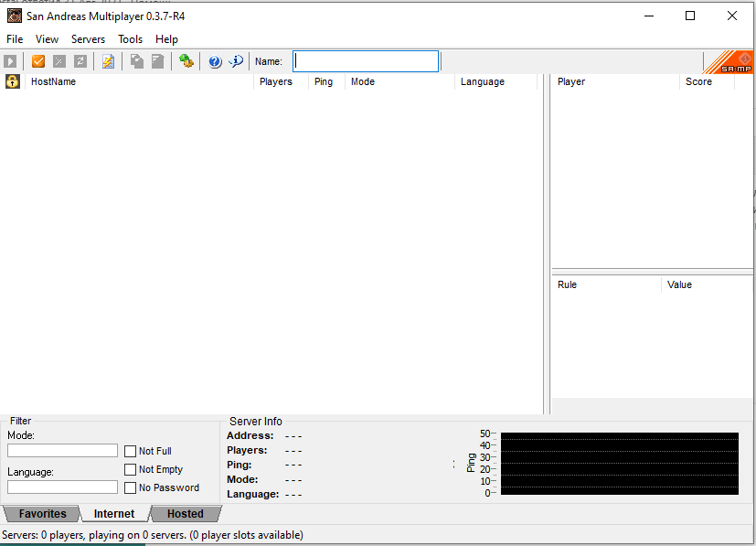Open Settings via the green gear icon
This screenshot has width=756, height=546.
(x=186, y=61)
